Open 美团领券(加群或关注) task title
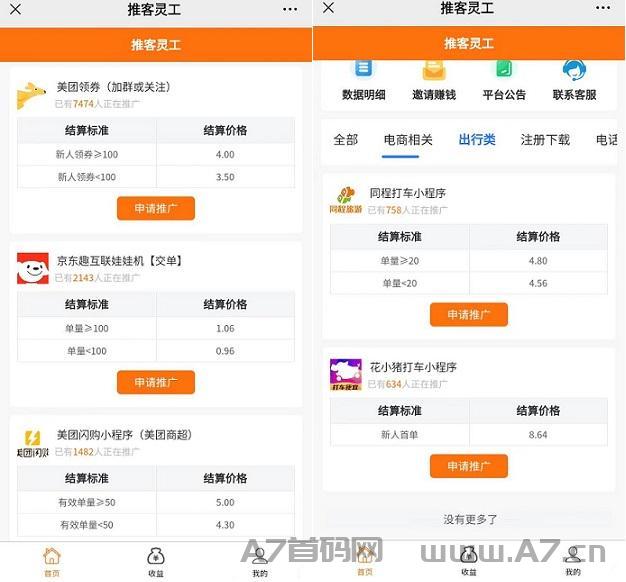 click(114, 87)
